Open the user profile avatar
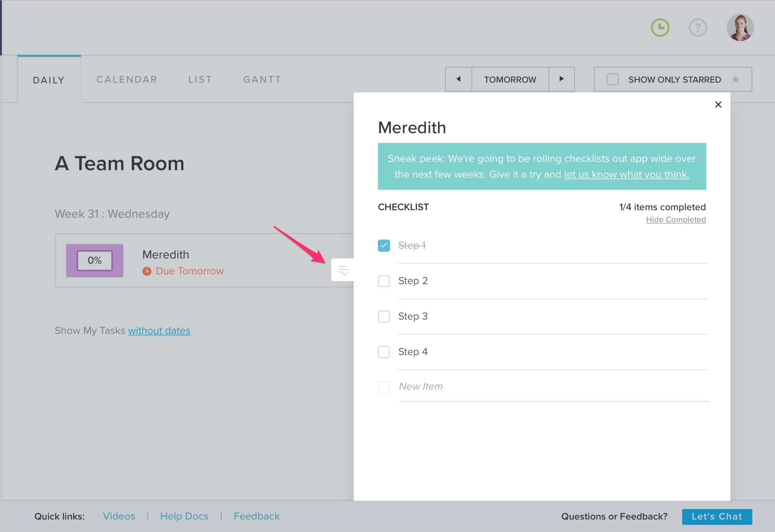The image size is (775, 532). pyautogui.click(x=740, y=28)
